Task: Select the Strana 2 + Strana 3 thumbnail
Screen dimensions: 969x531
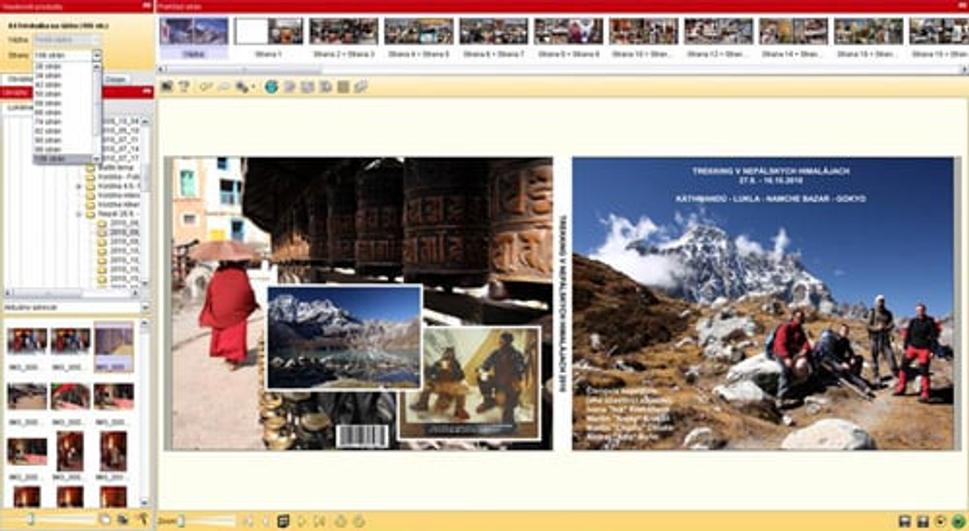Action: click(344, 37)
